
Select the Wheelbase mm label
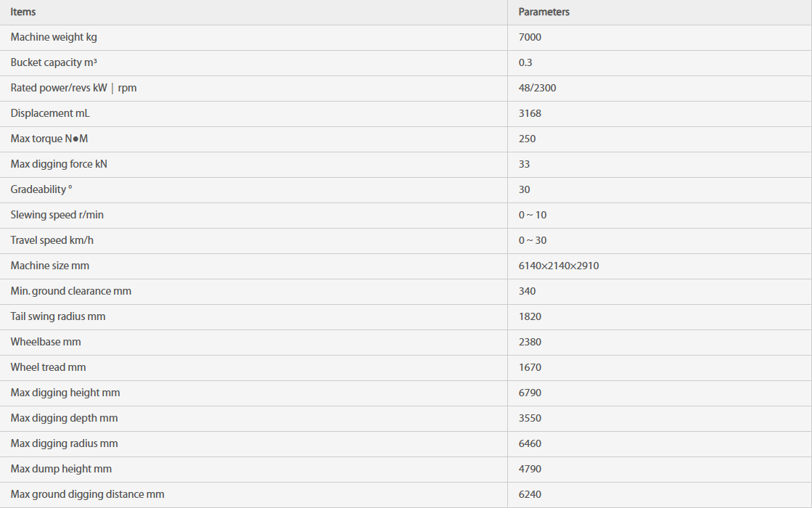point(46,342)
